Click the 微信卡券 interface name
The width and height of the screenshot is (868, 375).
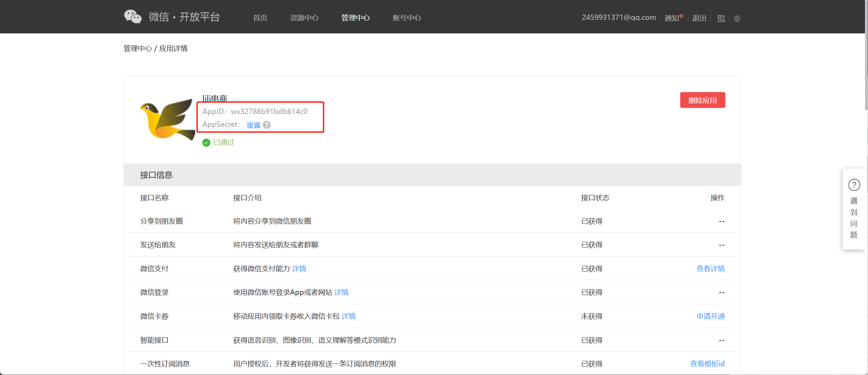click(154, 316)
